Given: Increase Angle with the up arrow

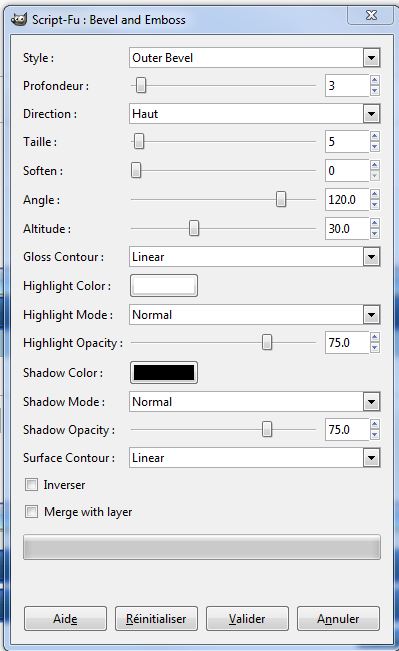Looking at the screenshot, I should pos(375,195).
